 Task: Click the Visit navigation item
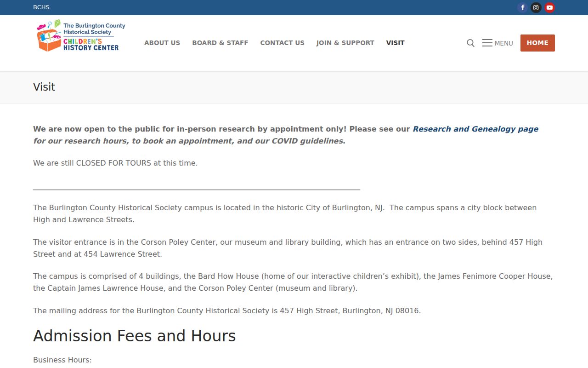point(395,43)
